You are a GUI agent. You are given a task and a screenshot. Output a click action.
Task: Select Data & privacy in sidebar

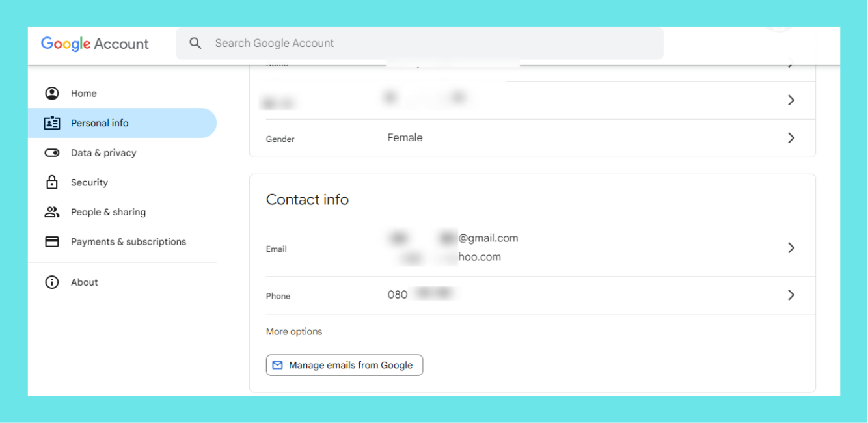point(103,153)
